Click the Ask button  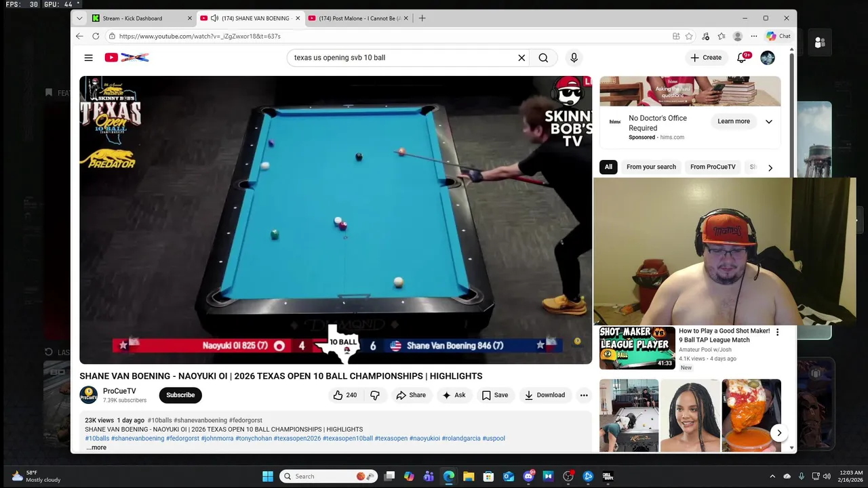point(454,395)
